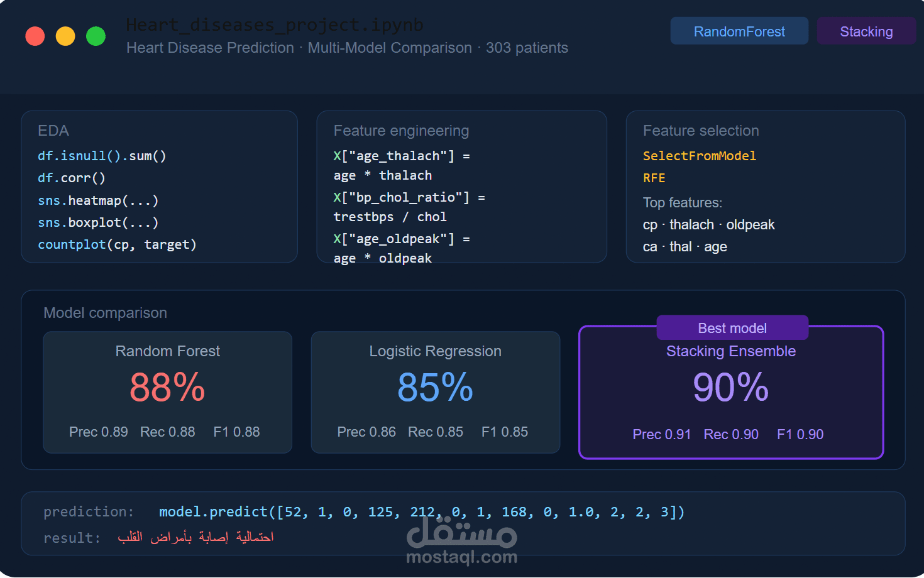Click the prediction: label

(x=89, y=512)
